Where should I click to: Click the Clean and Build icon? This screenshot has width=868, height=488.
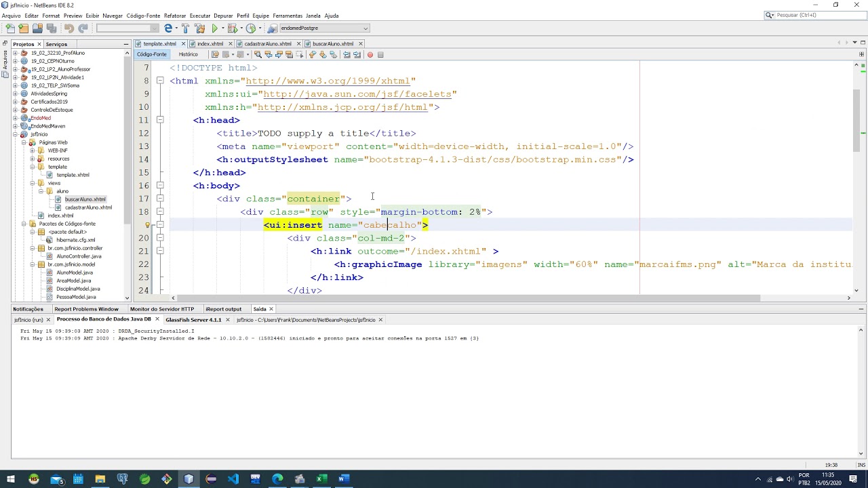[199, 28]
